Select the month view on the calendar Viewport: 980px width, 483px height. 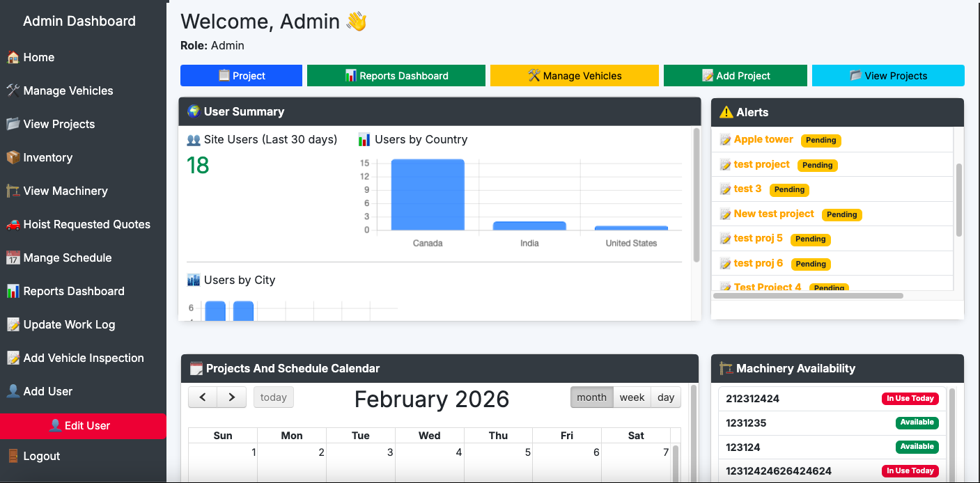[591, 397]
